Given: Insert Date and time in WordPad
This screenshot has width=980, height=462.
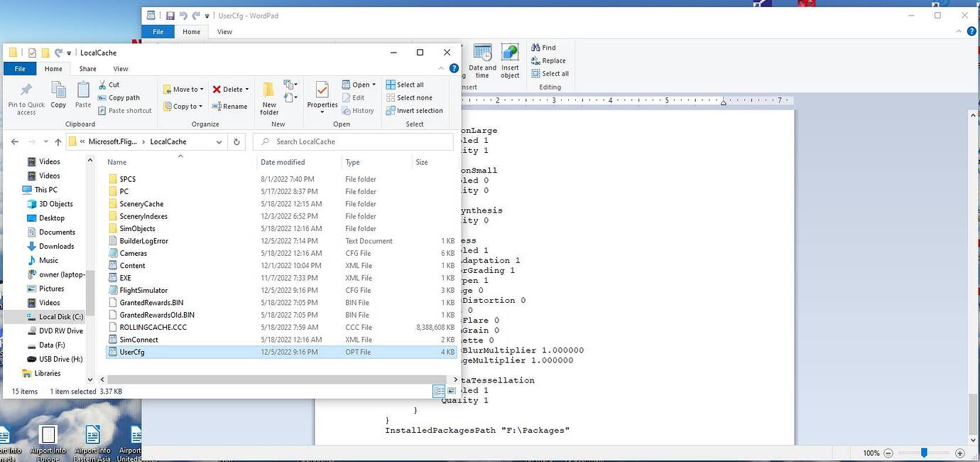Looking at the screenshot, I should pyautogui.click(x=482, y=60).
